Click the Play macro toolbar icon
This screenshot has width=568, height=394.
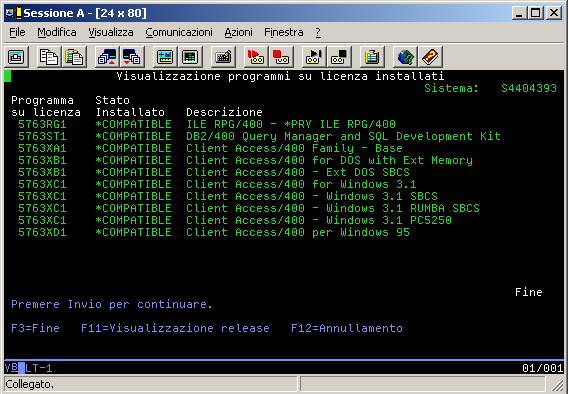pos(314,57)
